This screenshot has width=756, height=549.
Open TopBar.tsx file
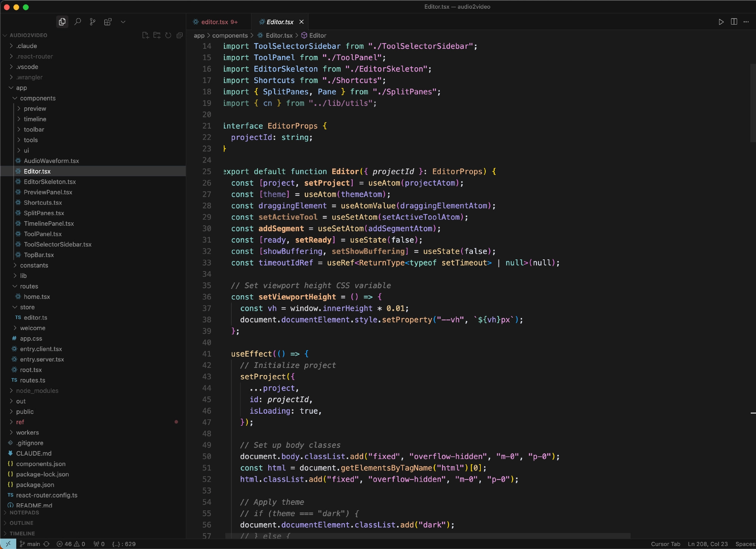tap(39, 255)
